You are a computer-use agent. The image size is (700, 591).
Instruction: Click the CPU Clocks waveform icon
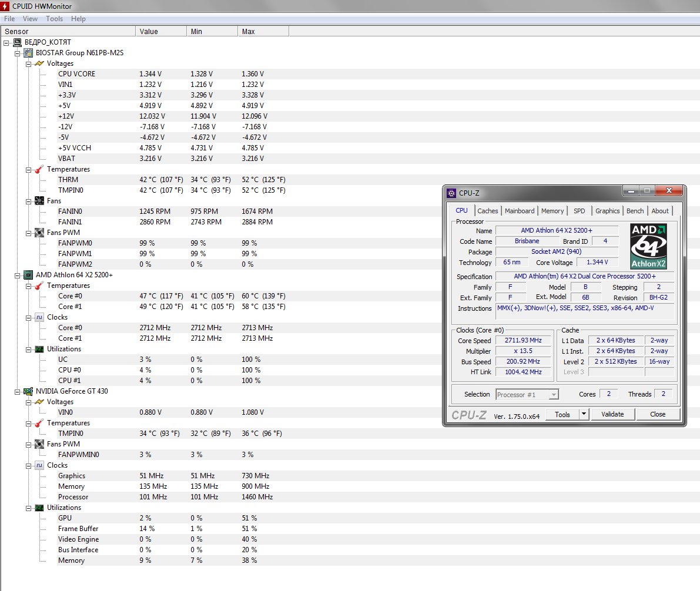(x=39, y=317)
